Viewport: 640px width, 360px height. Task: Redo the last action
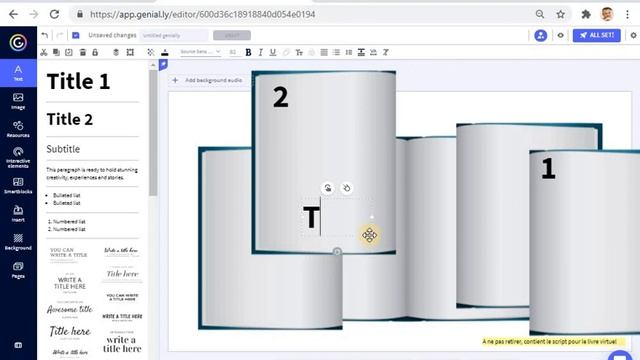pos(60,36)
